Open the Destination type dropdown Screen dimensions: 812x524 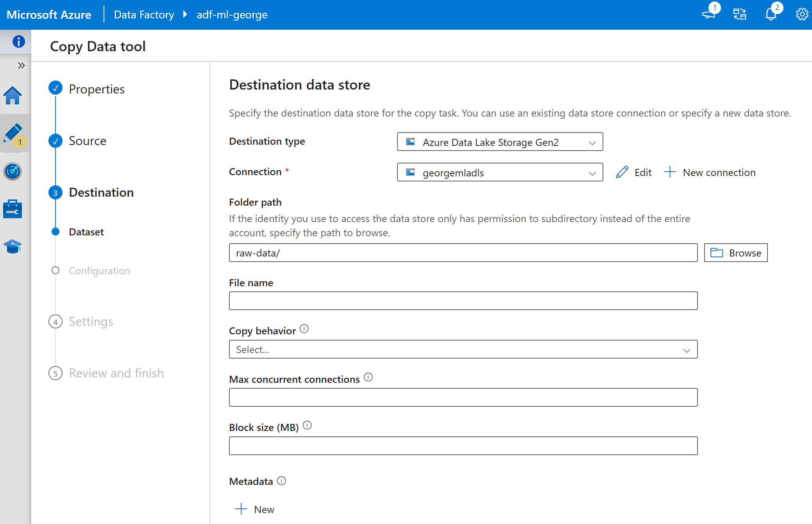[x=500, y=142]
